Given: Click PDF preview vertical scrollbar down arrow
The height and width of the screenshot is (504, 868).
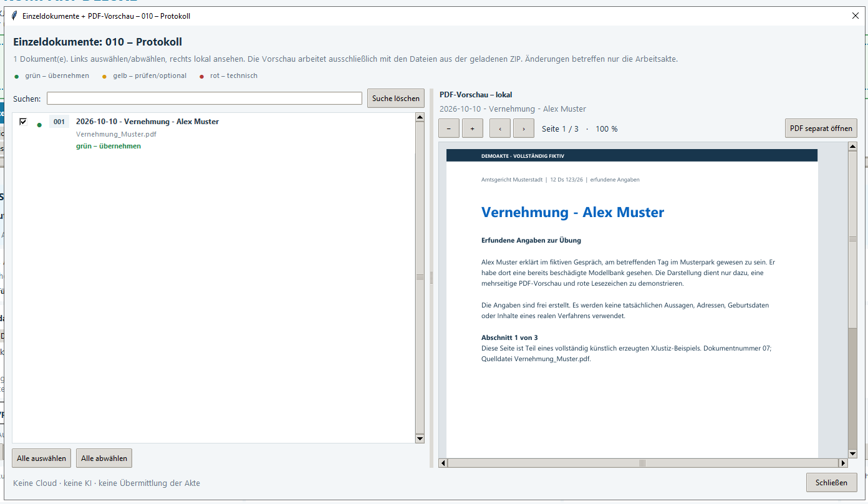Looking at the screenshot, I should (852, 453).
